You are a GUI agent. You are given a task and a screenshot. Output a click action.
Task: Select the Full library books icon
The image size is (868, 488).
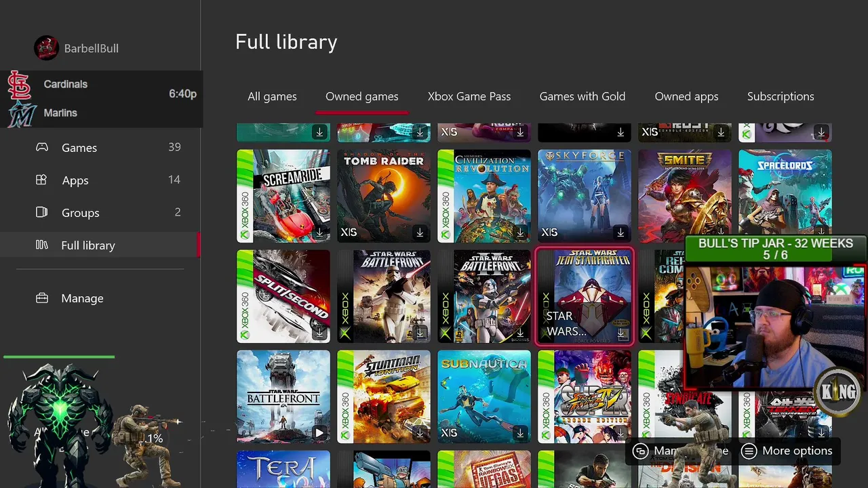pos(41,245)
